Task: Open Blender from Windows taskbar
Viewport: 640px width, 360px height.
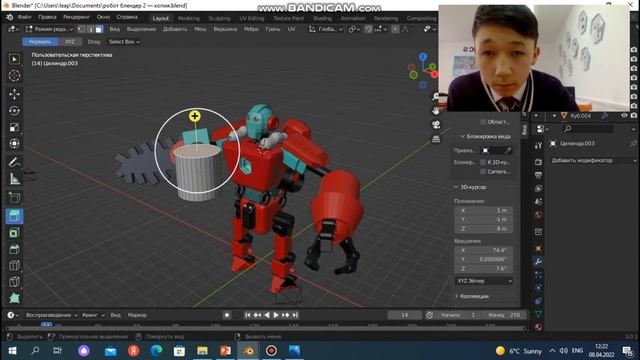Action: (248, 351)
